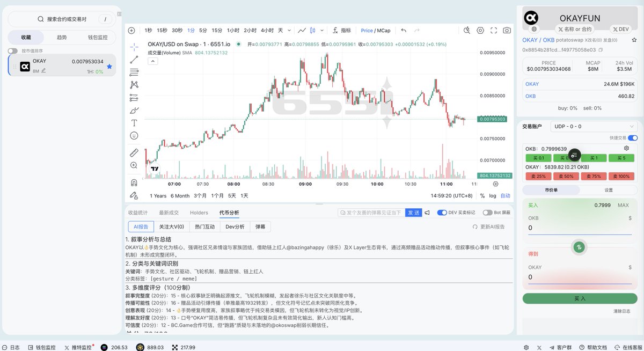Collapse the indicator legend chevron
Image resolution: width=644 pixels, height=351 pixels.
[x=152, y=61]
